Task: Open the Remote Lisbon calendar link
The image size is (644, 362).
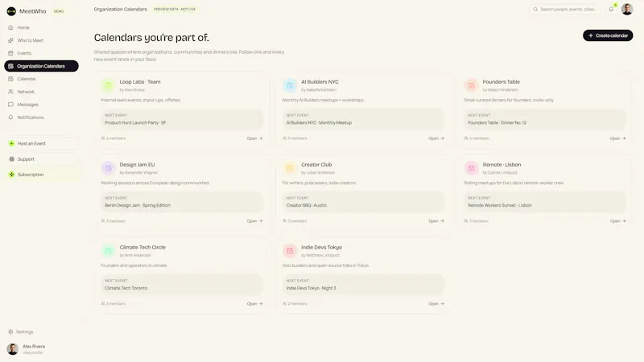Action: point(617,220)
